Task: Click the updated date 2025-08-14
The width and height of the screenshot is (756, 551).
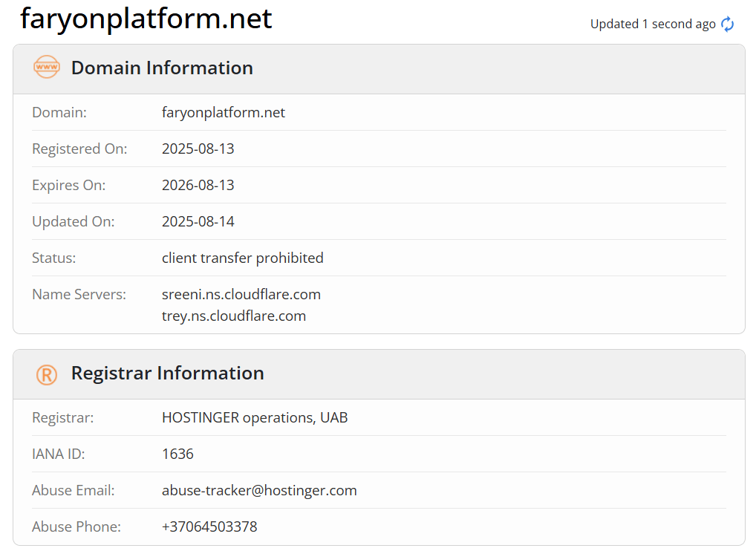Action: pyautogui.click(x=198, y=222)
